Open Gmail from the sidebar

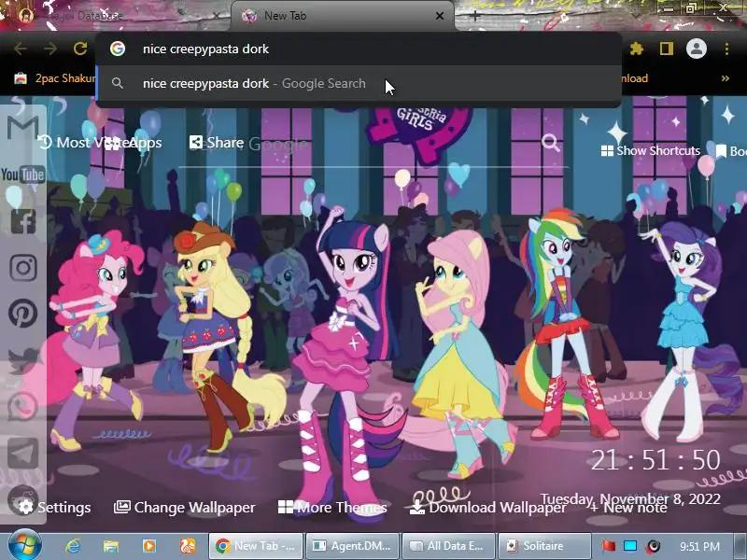[x=22, y=128]
